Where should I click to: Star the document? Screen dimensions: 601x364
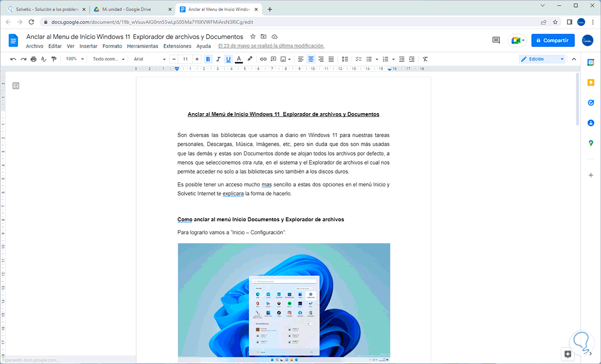252,37
